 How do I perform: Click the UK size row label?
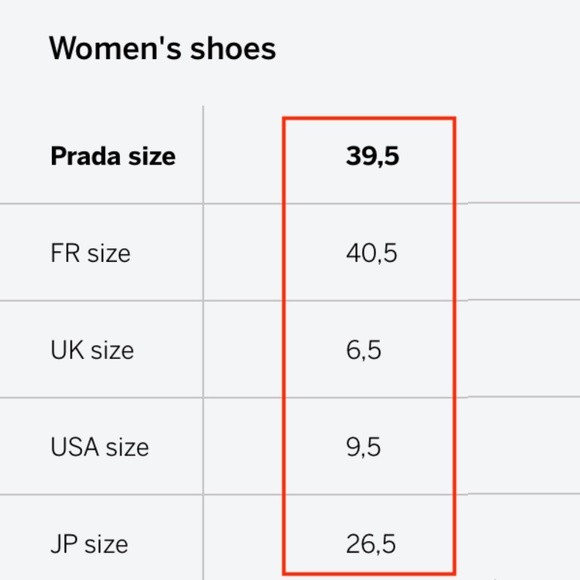(x=92, y=350)
